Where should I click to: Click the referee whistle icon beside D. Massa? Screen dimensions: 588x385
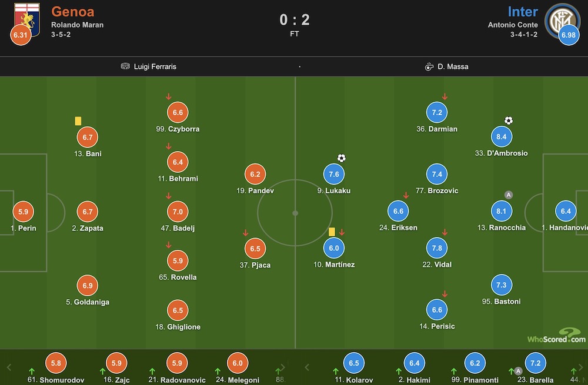[429, 67]
